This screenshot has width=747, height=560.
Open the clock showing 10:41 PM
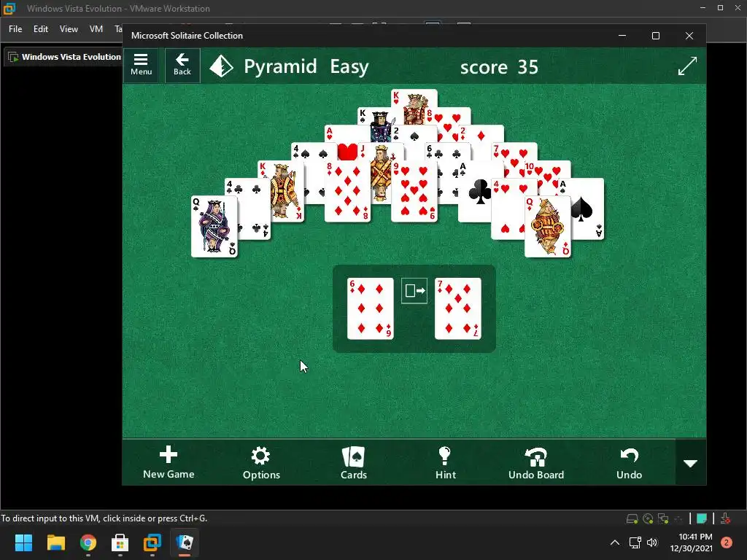pos(692,542)
